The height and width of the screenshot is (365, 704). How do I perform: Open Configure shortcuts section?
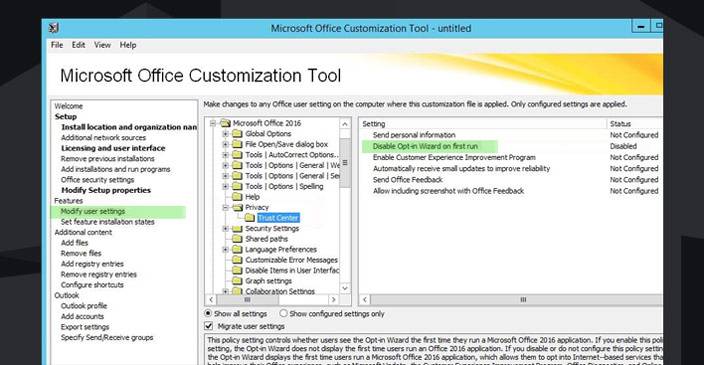pos(92,285)
